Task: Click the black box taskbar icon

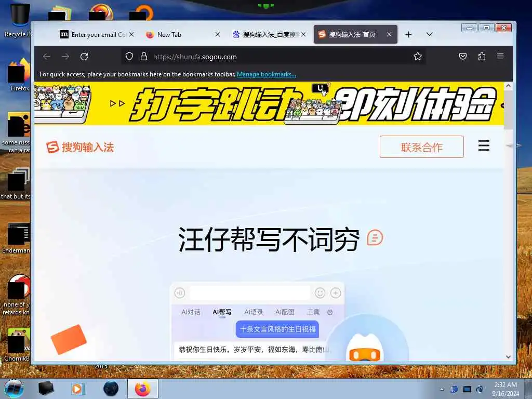Action: pyautogui.click(x=46, y=389)
